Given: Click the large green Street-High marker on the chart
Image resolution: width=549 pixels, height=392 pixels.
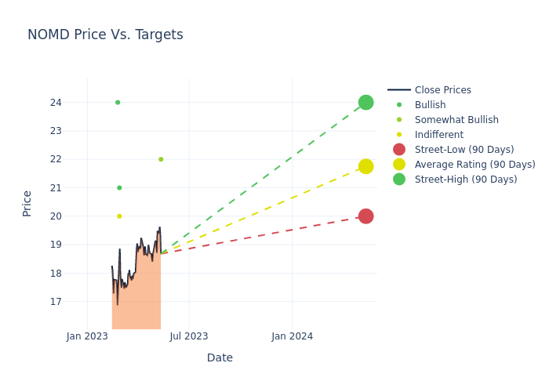Looking at the screenshot, I should coord(365,102).
